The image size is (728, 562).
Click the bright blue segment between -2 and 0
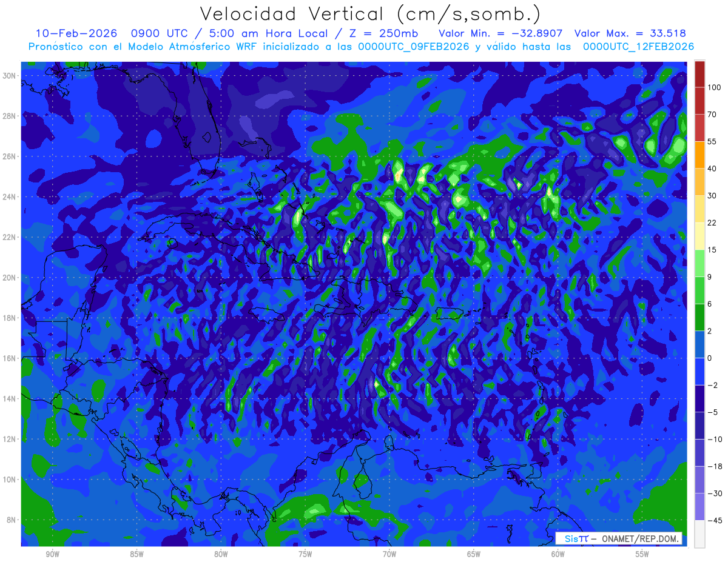tap(699, 372)
